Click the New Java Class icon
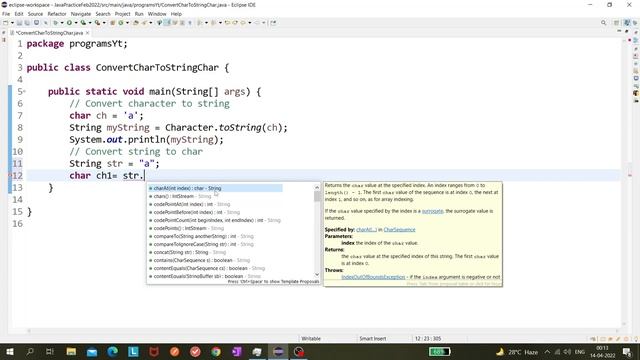The image size is (640, 360). coord(121,23)
